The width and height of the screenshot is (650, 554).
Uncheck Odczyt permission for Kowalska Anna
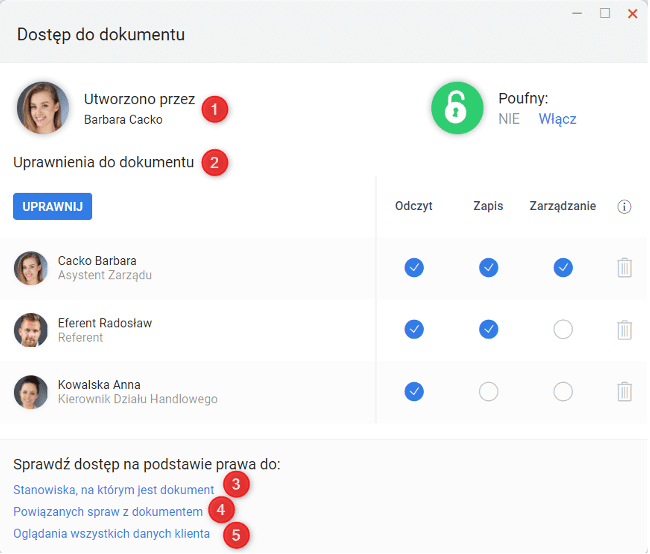click(414, 392)
